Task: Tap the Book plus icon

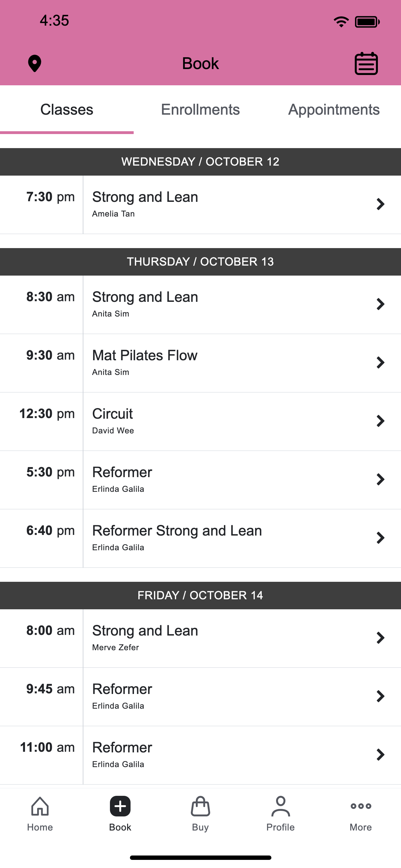Action: pos(120,806)
